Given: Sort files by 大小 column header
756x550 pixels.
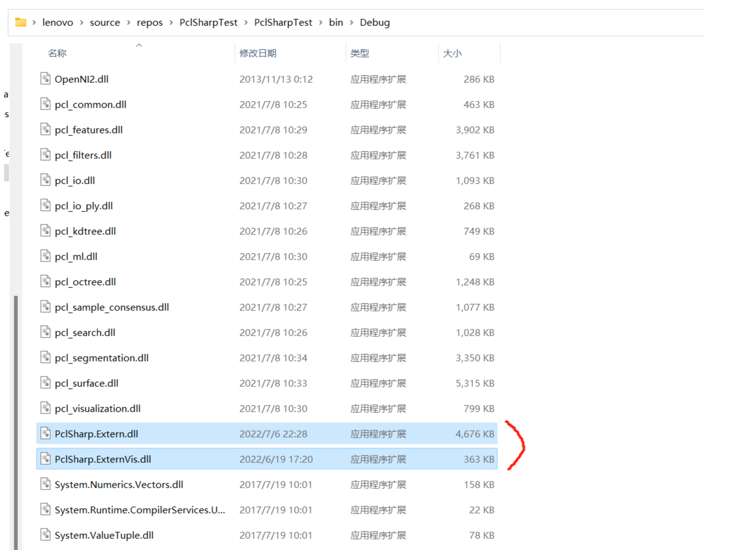Looking at the screenshot, I should [x=452, y=53].
